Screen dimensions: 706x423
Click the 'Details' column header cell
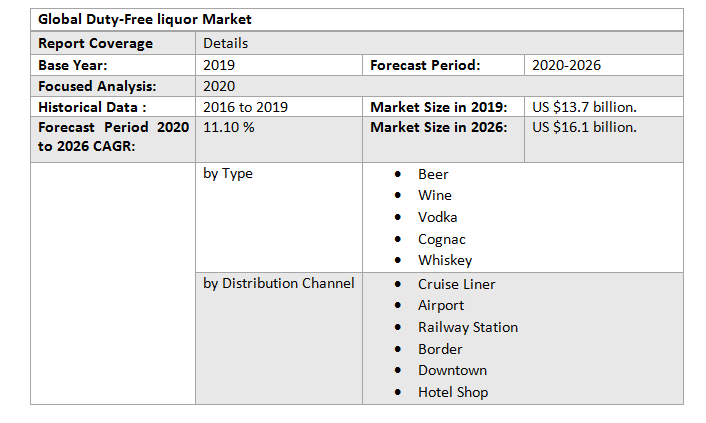pyautogui.click(x=226, y=43)
